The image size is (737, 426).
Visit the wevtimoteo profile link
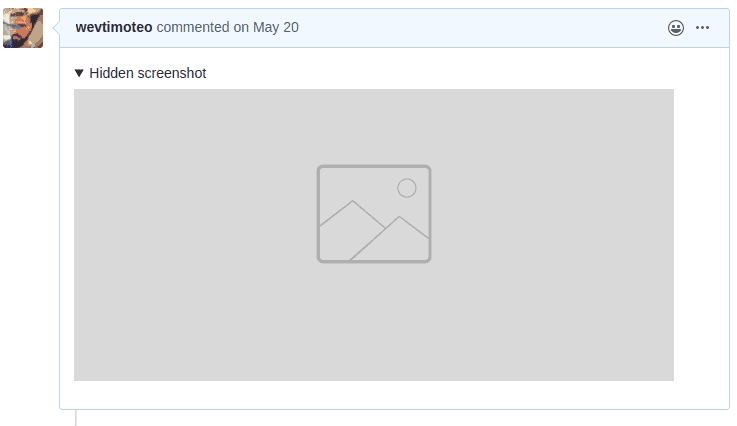click(x=114, y=27)
